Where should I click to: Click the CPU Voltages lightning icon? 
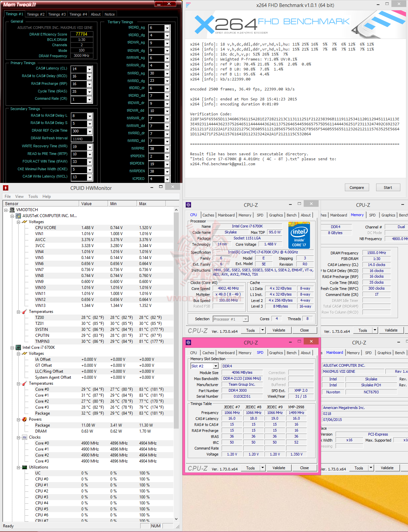pos(25,353)
